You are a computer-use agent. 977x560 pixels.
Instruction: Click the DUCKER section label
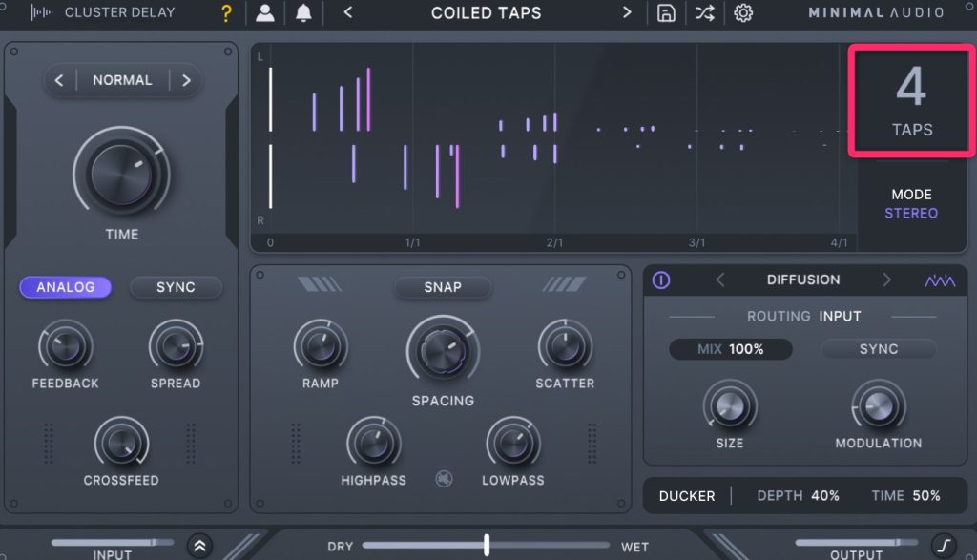click(686, 496)
